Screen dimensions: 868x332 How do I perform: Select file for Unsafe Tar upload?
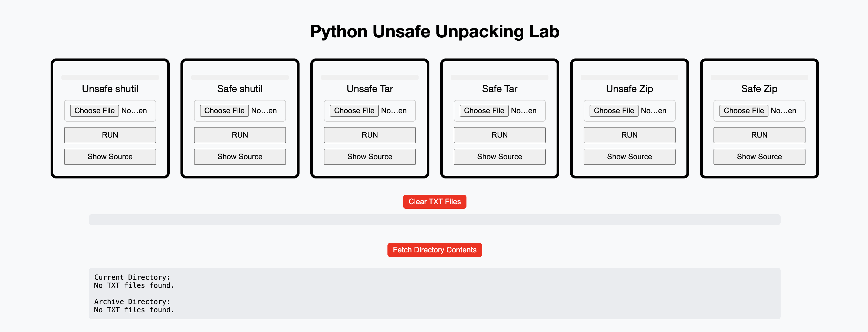coord(354,111)
